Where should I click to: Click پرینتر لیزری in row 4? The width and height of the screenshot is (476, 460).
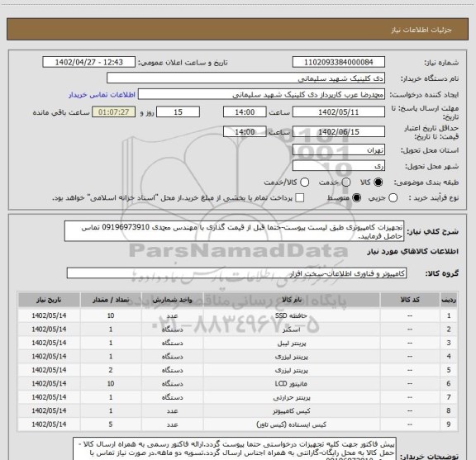(x=292, y=357)
